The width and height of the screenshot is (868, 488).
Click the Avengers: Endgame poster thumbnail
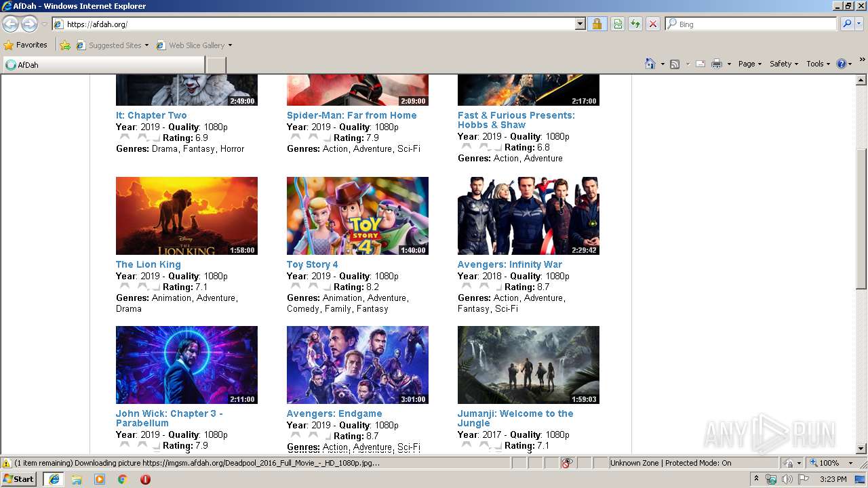357,365
